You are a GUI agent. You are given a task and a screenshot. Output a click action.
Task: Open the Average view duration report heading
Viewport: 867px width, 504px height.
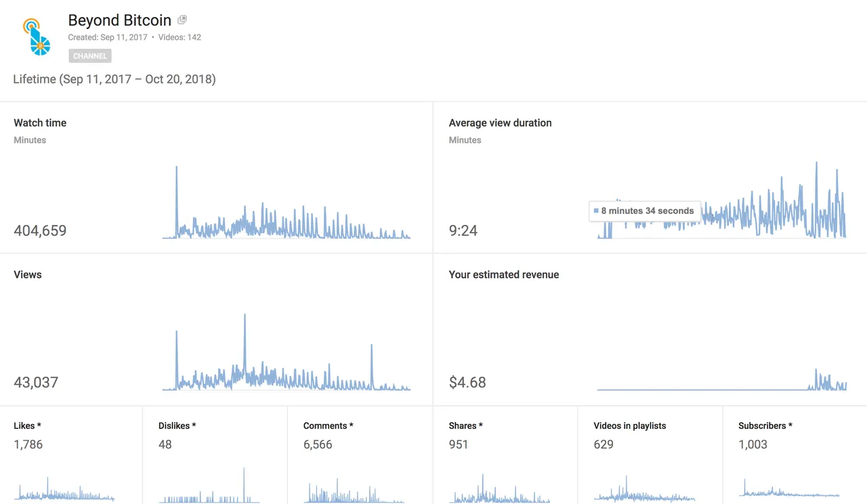tap(500, 123)
